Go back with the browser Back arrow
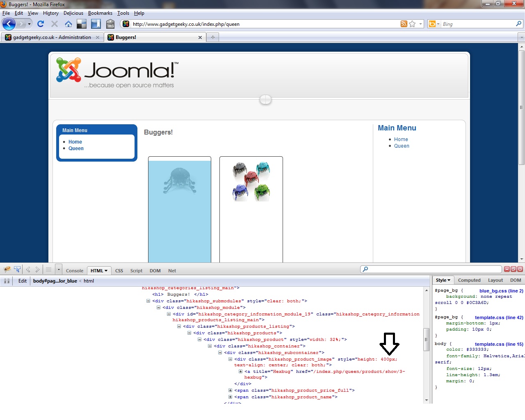Screen dimensions: 525x420 coord(9,24)
